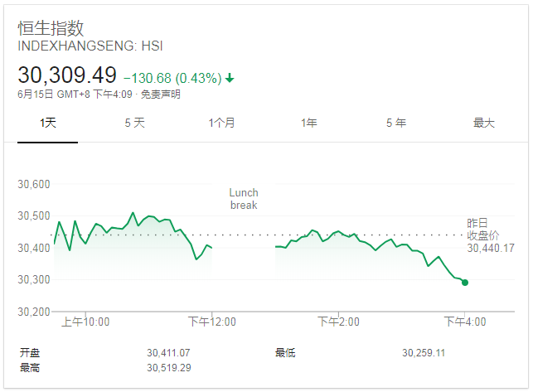Click the 上午10:00 axis label

pos(85,322)
